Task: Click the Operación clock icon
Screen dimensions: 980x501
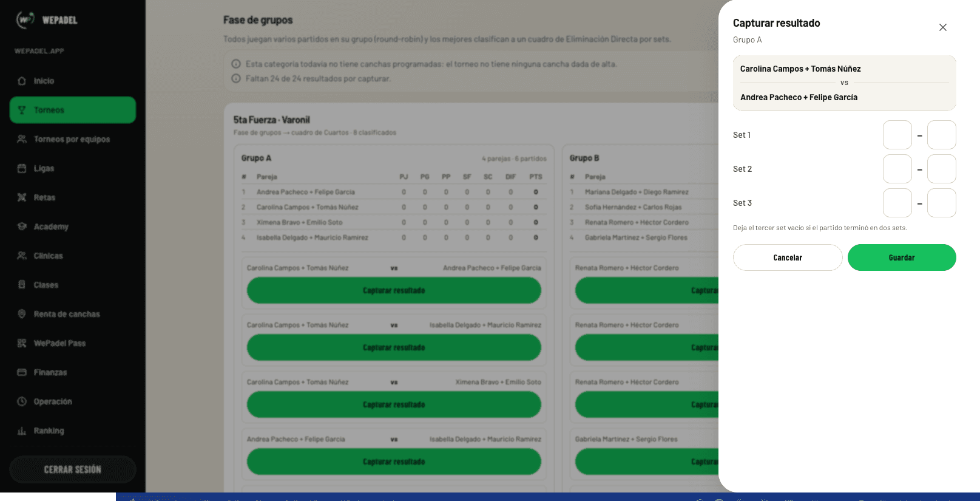Action: pyautogui.click(x=22, y=401)
